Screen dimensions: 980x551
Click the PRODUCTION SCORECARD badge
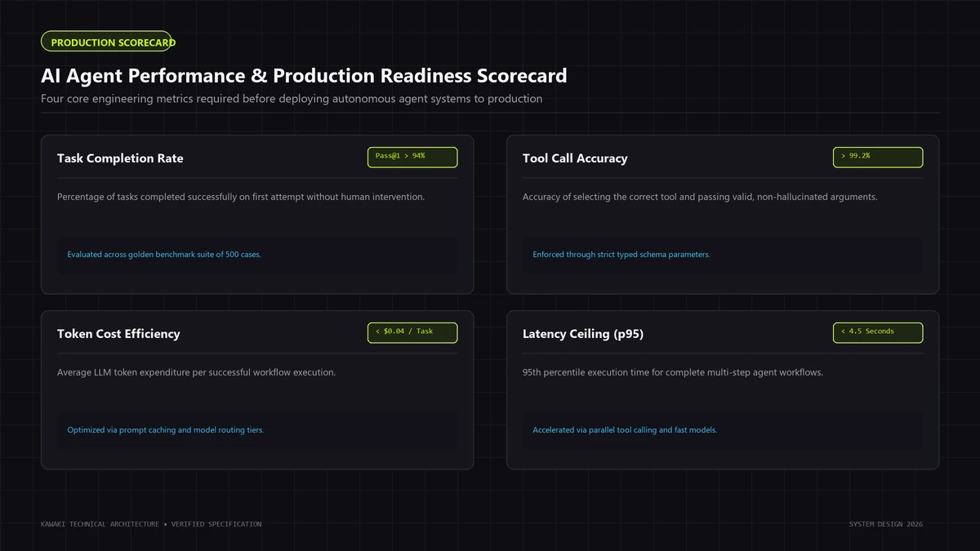[x=106, y=42]
